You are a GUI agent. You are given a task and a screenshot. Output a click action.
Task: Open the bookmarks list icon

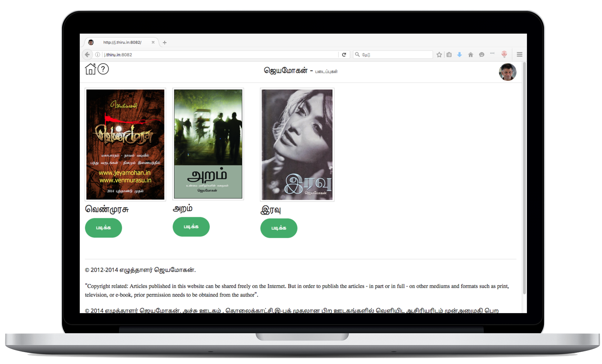[449, 55]
